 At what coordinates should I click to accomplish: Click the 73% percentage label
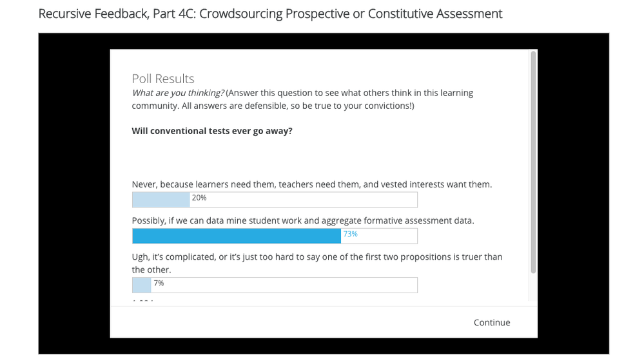[351, 234]
